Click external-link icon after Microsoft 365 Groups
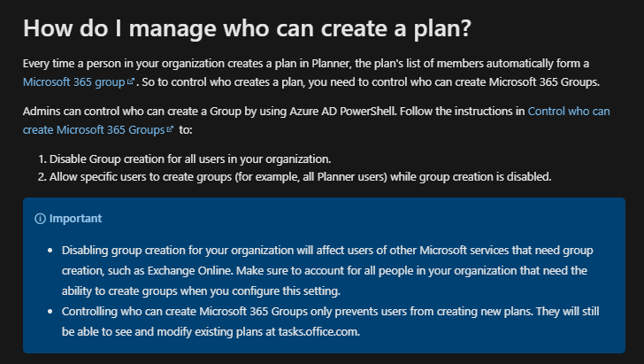This screenshot has width=644, height=364. coord(170,129)
